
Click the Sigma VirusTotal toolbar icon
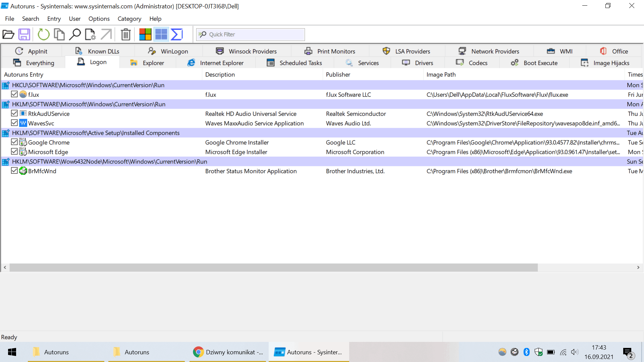(x=177, y=35)
